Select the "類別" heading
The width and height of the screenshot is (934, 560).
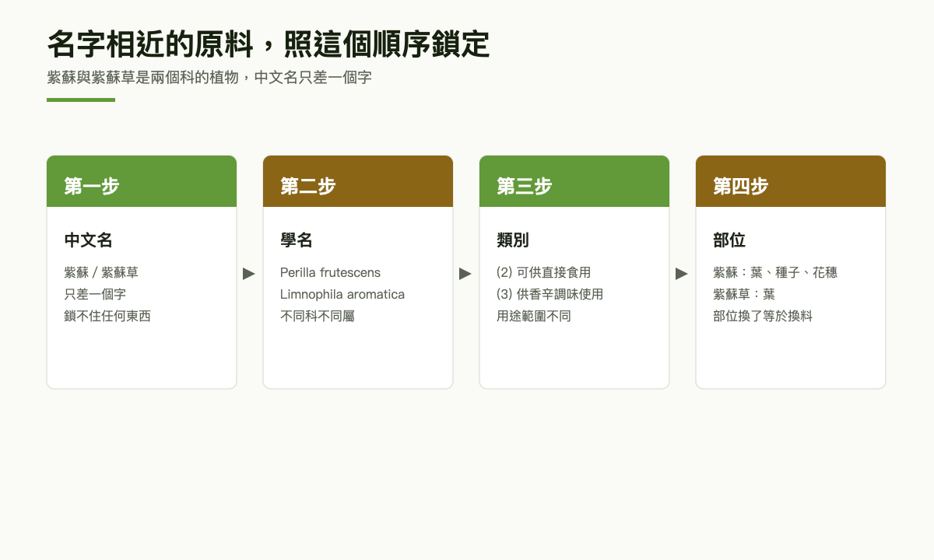click(513, 240)
